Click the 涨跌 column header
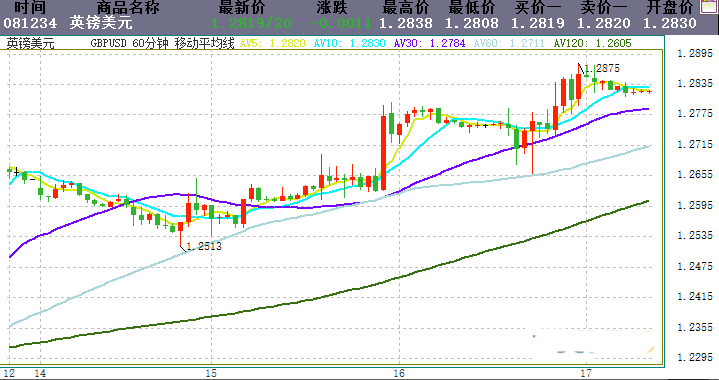719x380 pixels. 332,7
